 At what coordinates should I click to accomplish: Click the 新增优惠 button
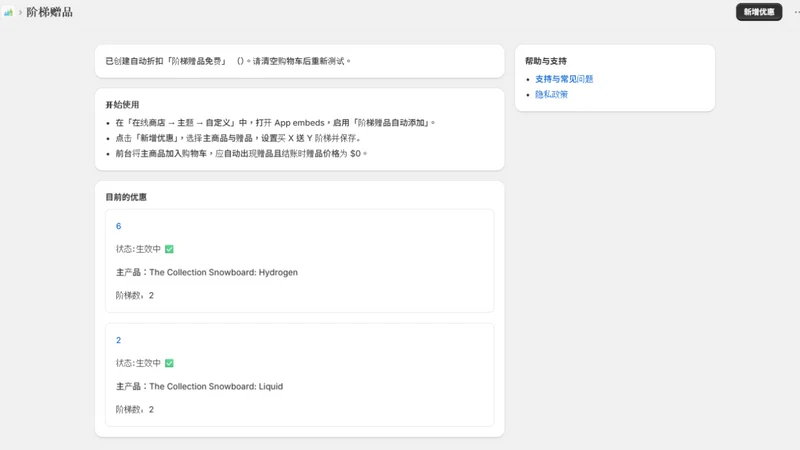point(759,12)
